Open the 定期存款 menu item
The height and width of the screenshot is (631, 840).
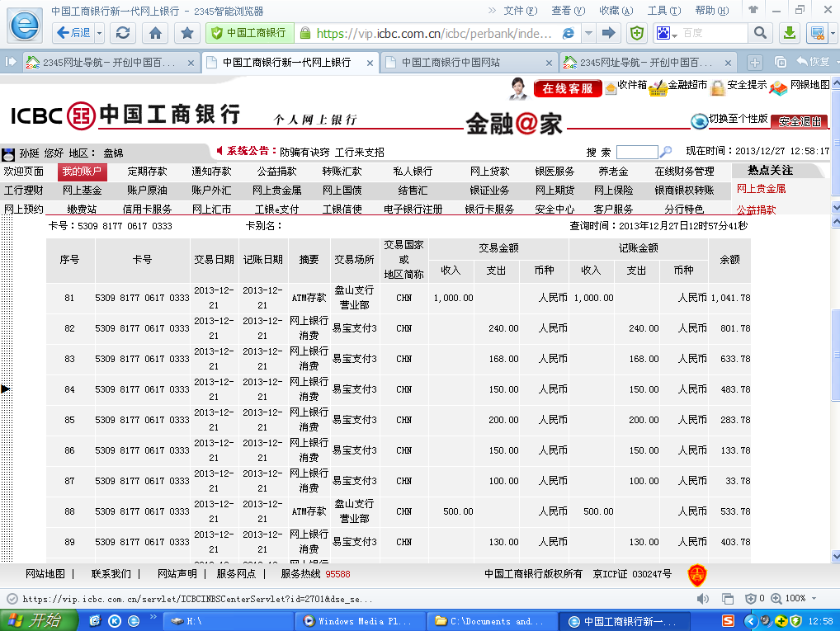147,172
